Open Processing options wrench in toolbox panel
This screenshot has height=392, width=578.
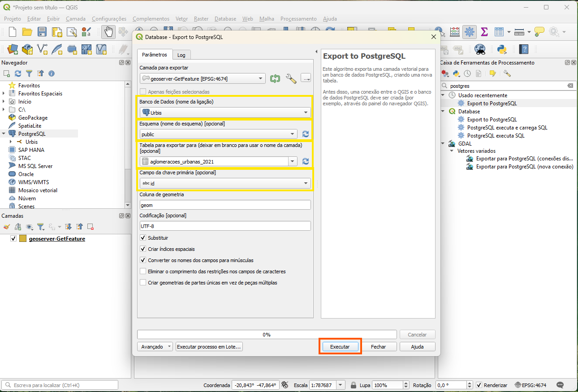tap(507, 73)
